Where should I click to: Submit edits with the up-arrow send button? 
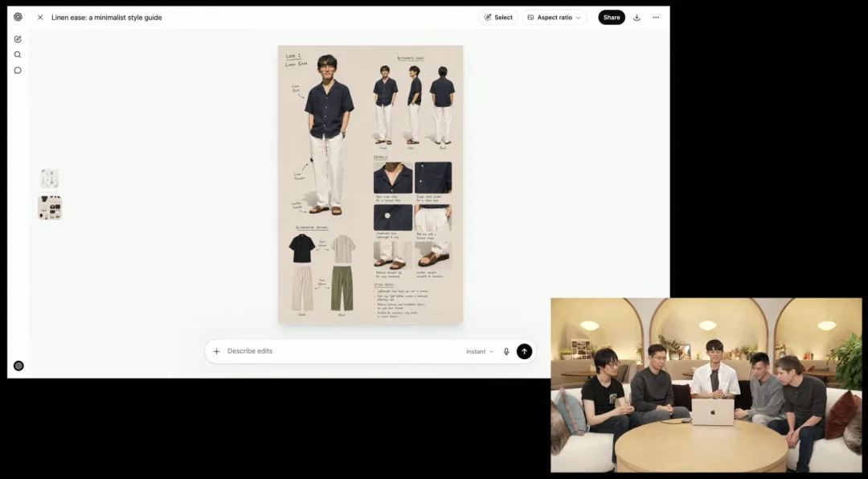(x=524, y=351)
